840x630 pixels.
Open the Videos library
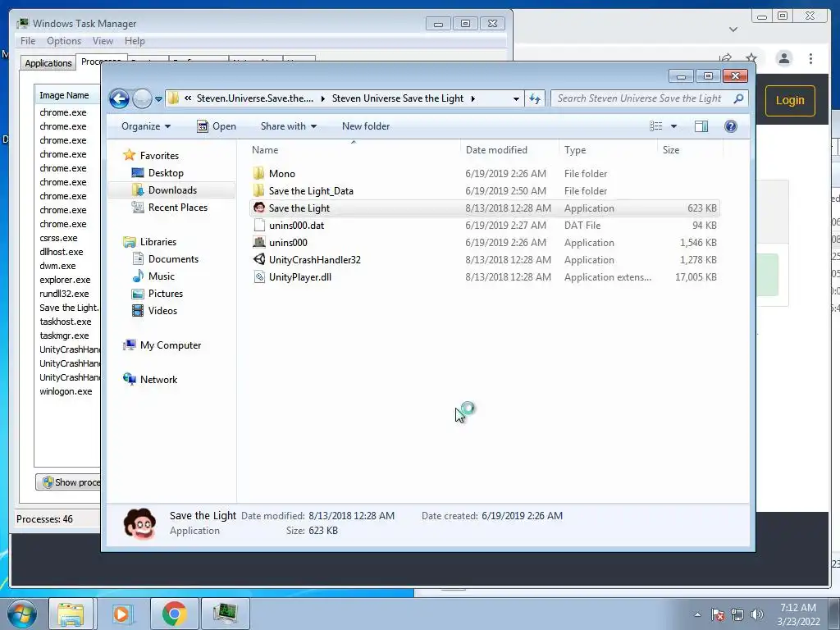(x=162, y=311)
